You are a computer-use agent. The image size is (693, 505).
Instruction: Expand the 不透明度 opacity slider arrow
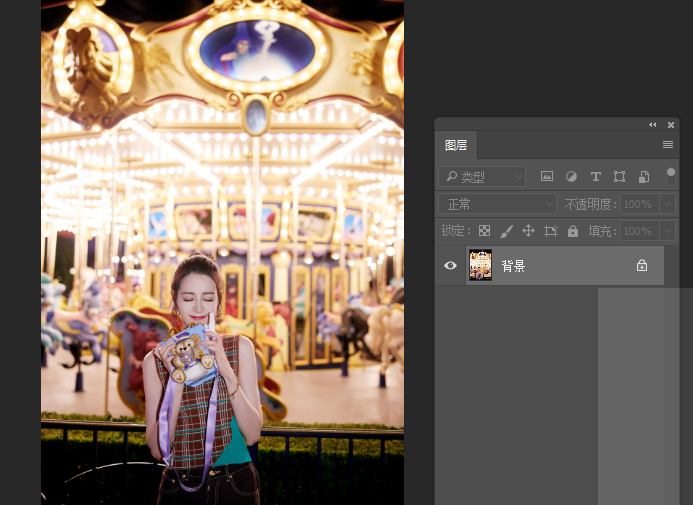coord(667,204)
